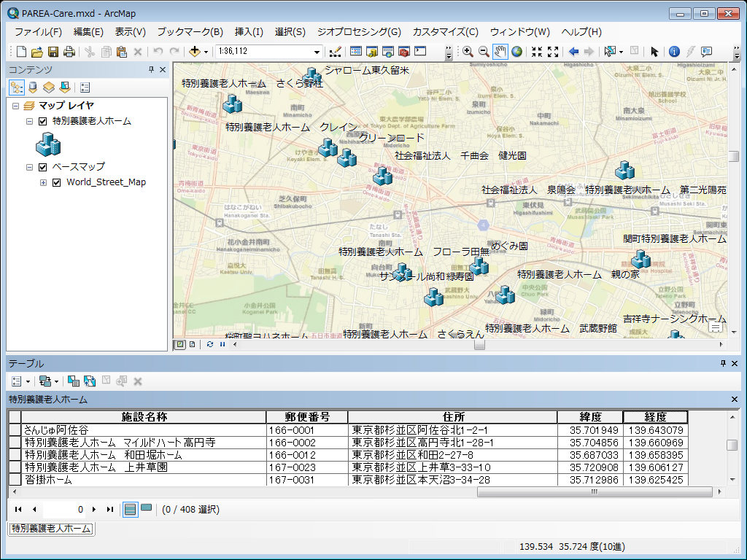This screenshot has width=747, height=560.
Task: Toggle visibility of 特別養護老人ホーム layer
Action: pyautogui.click(x=42, y=122)
